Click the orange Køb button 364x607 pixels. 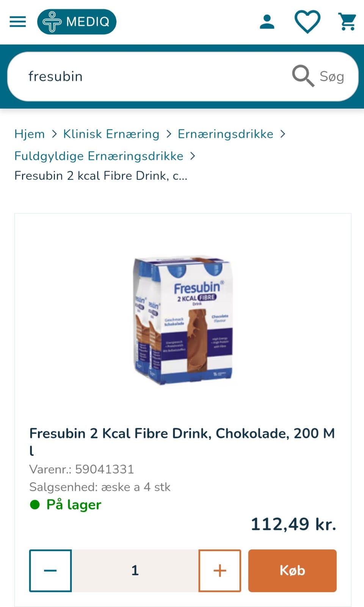(x=292, y=571)
